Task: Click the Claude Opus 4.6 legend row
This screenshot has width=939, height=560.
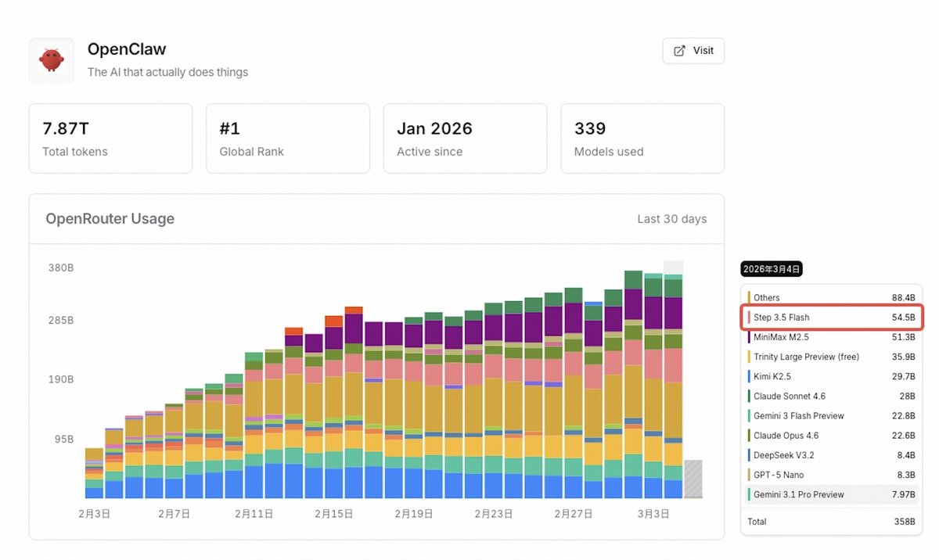Action: pos(831,436)
